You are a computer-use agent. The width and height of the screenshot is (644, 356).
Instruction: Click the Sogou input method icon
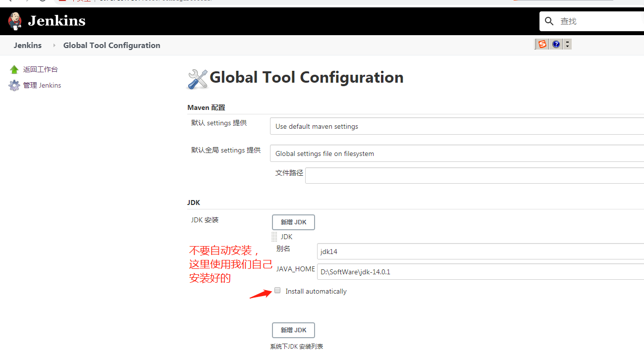(542, 45)
